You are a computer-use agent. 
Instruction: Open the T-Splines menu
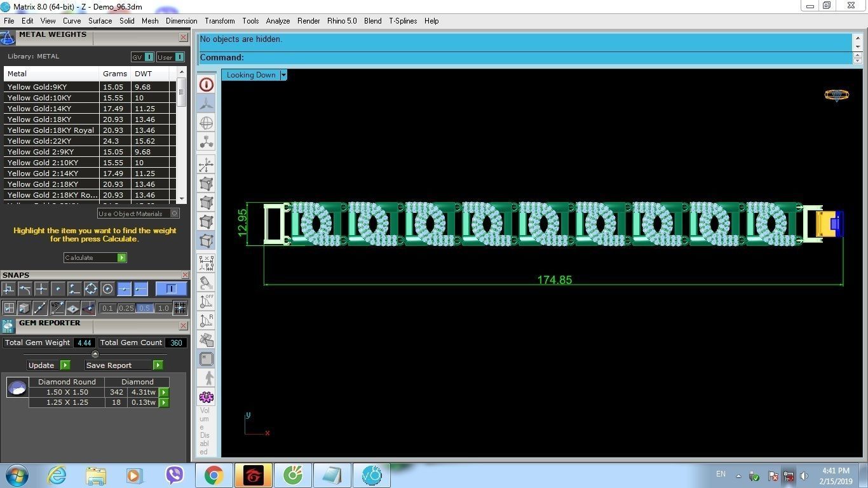(403, 21)
